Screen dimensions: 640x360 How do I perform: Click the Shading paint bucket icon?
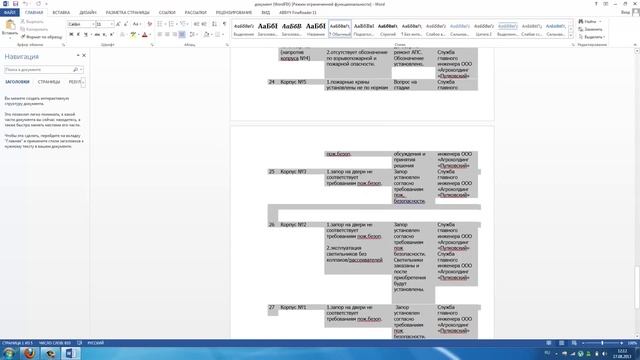(207, 35)
